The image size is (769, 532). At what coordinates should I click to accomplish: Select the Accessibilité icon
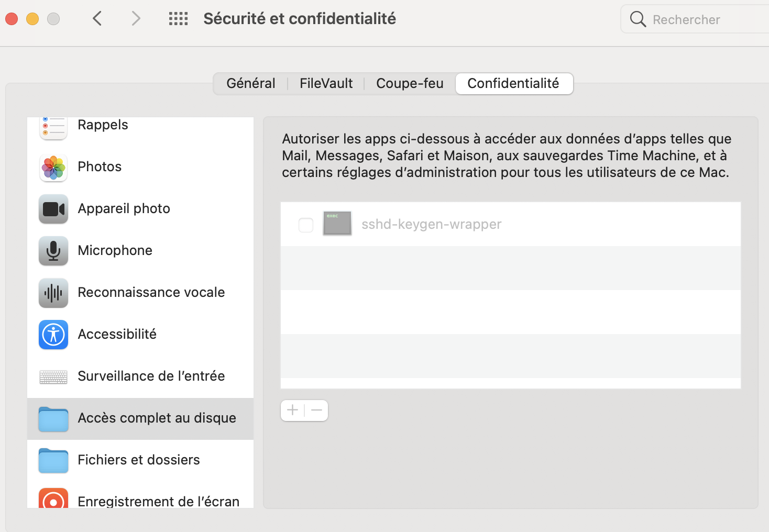53,335
